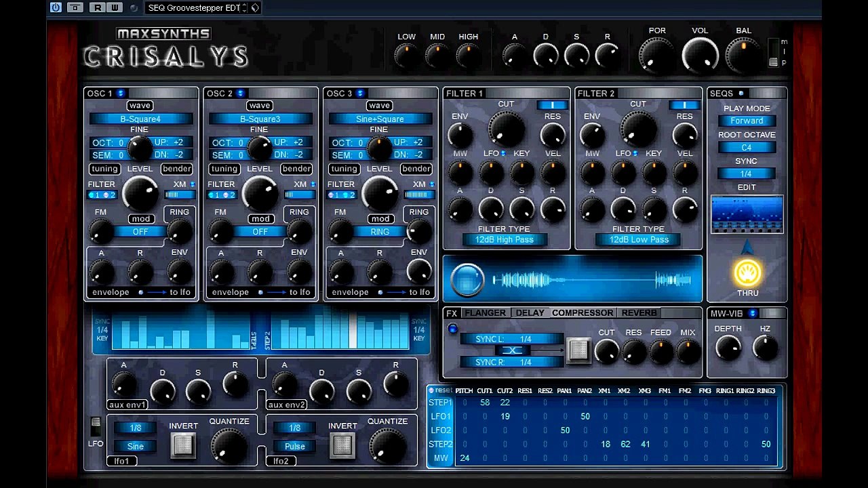Click the SEQS EDIT pattern thumbnail

[747, 214]
